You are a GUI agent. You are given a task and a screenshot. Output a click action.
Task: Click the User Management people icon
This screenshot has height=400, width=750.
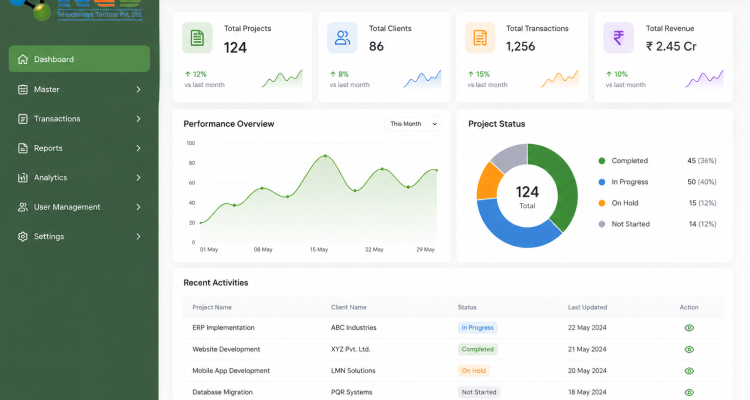(x=22, y=207)
